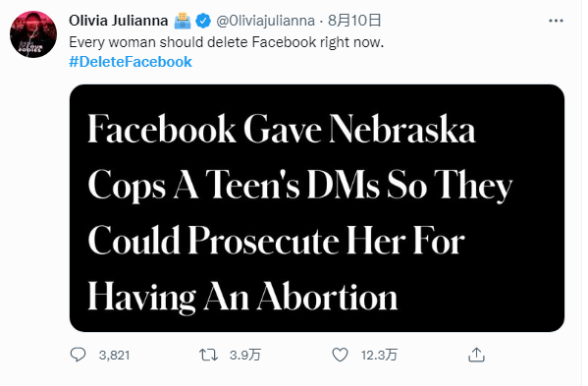This screenshot has width=588, height=386.
Task: Like the tweet with heart icon
Action: (x=340, y=355)
